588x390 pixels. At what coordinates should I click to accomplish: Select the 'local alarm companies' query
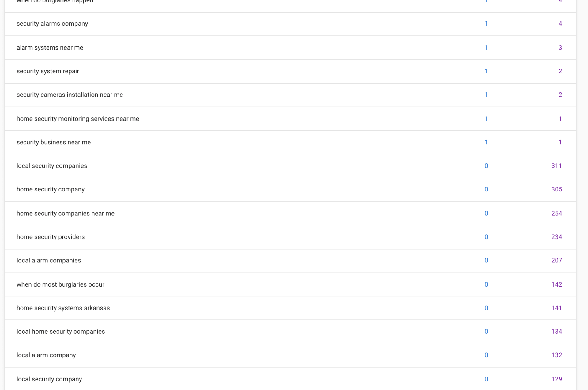point(49,261)
